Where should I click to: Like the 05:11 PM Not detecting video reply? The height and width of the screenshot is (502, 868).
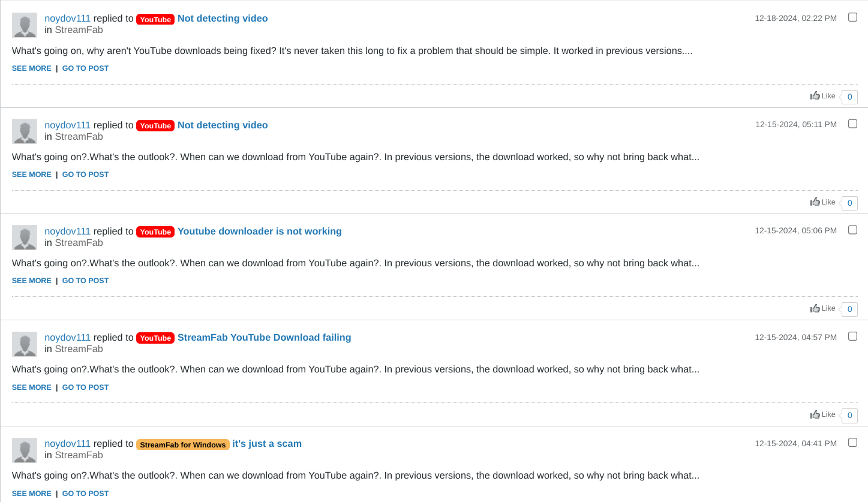point(822,202)
